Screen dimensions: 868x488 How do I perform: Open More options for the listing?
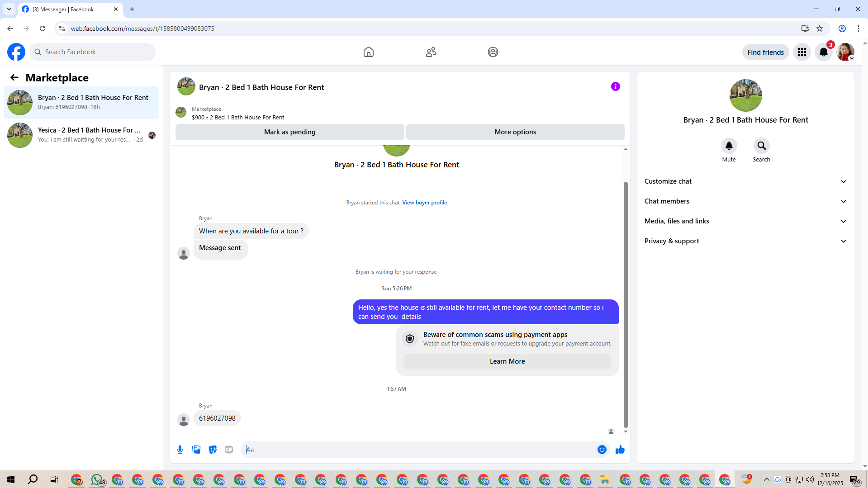(515, 132)
